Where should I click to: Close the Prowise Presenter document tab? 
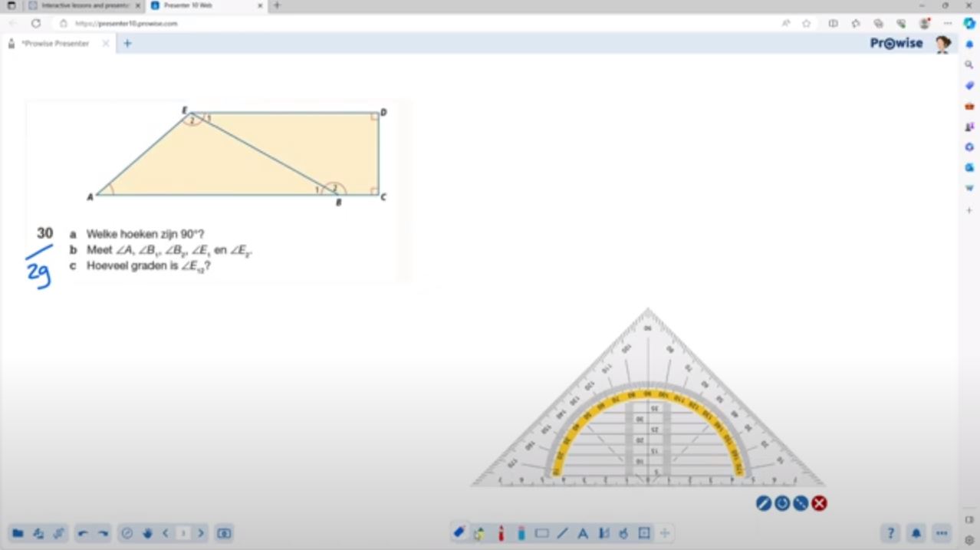(x=106, y=44)
